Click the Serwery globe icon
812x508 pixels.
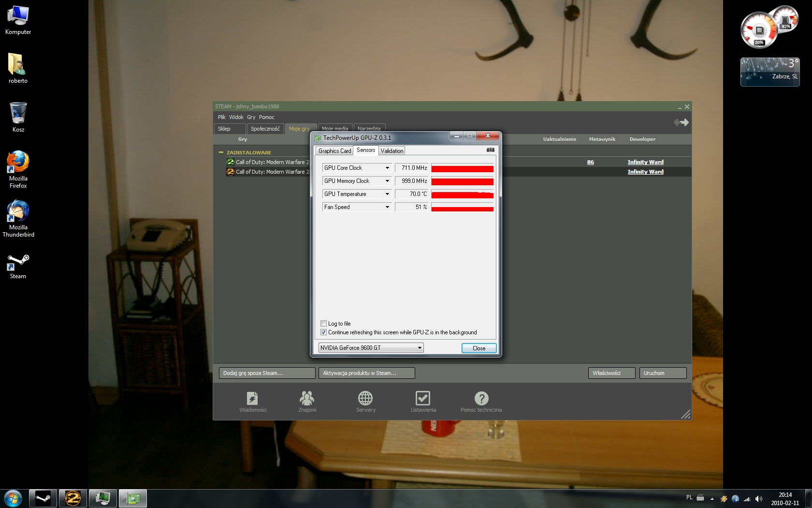coord(365,398)
